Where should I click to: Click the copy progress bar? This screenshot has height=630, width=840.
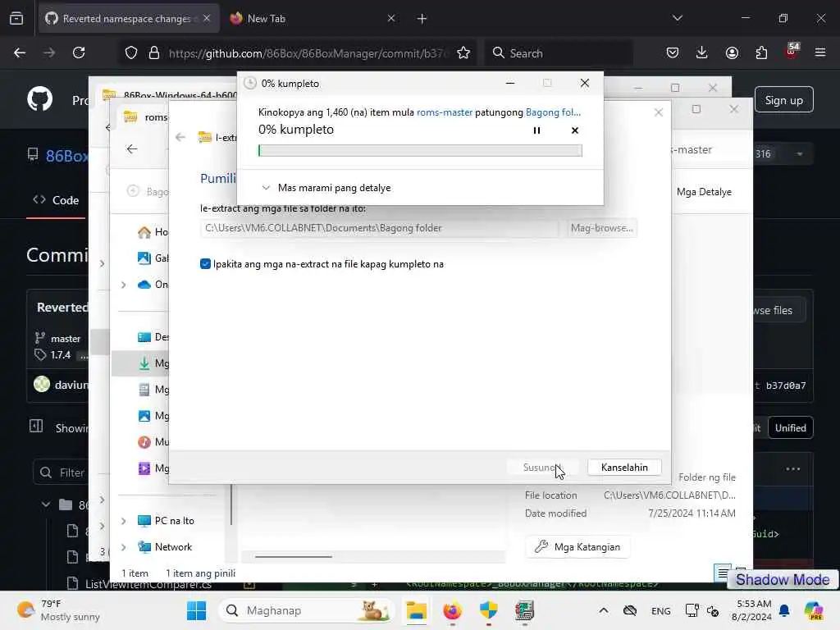pyautogui.click(x=420, y=151)
